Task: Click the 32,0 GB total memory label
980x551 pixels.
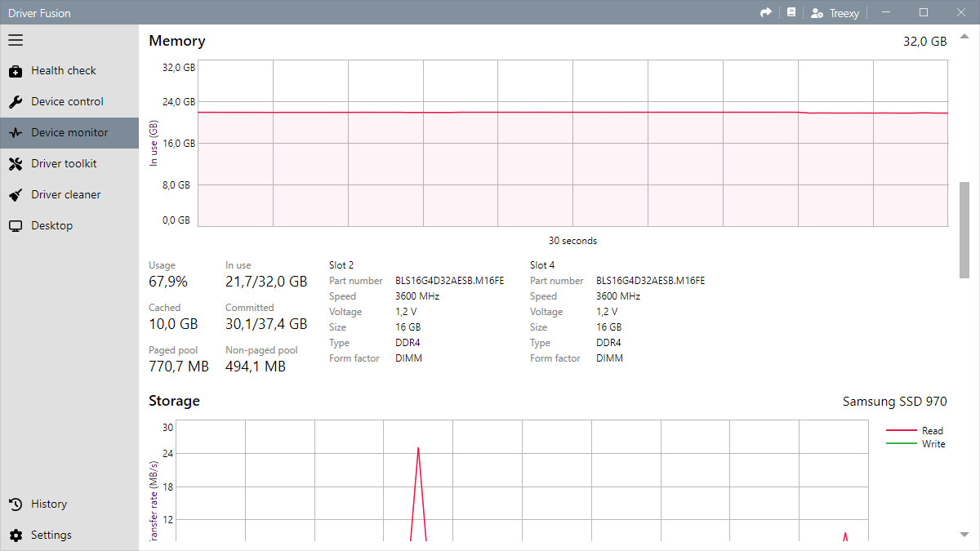Action: point(925,42)
